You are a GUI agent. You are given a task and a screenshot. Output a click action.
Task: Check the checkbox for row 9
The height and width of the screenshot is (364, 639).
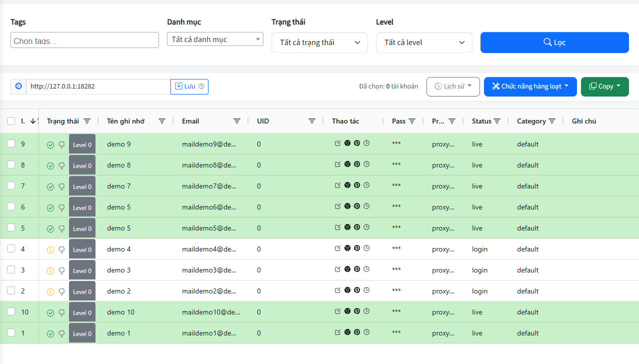pyautogui.click(x=11, y=144)
